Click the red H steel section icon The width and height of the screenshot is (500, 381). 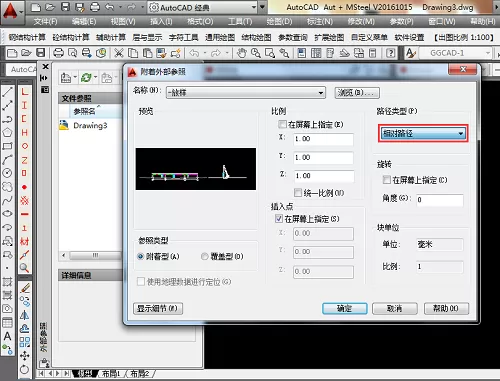click(25, 132)
